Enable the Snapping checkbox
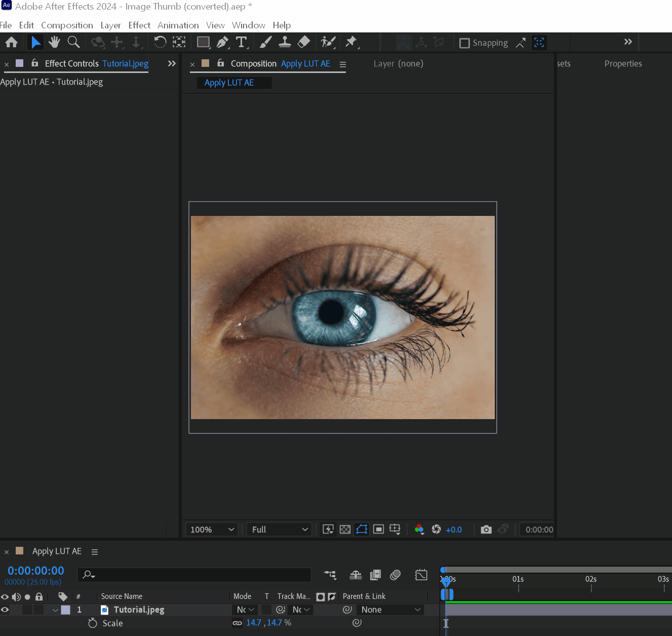Image resolution: width=672 pixels, height=636 pixels. 464,43
